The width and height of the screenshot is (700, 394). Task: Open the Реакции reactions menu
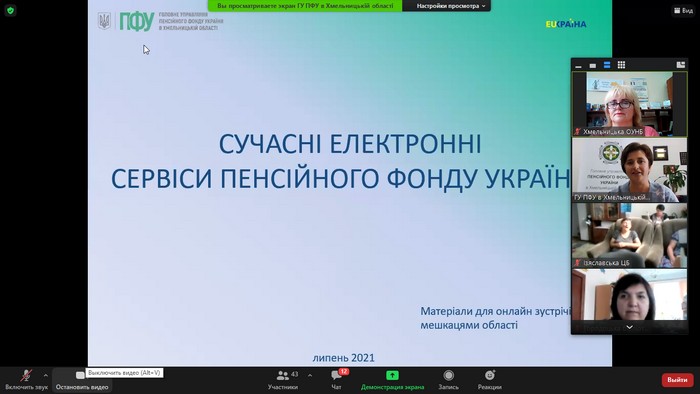click(489, 380)
